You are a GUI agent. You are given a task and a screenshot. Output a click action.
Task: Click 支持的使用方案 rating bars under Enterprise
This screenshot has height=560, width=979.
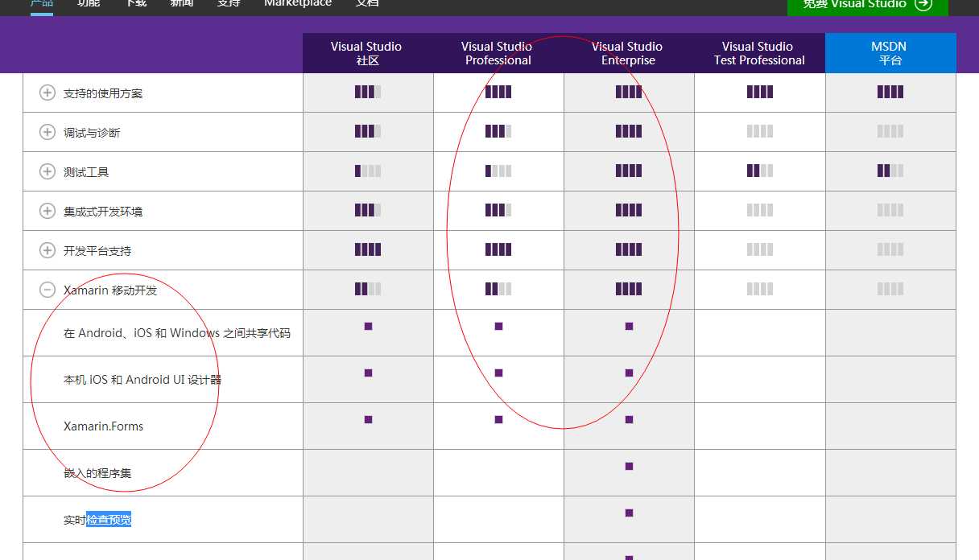[x=629, y=92]
